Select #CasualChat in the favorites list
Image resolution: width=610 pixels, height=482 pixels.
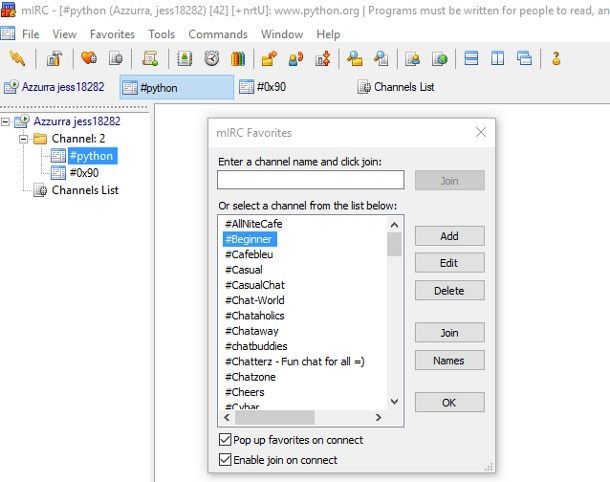[255, 285]
